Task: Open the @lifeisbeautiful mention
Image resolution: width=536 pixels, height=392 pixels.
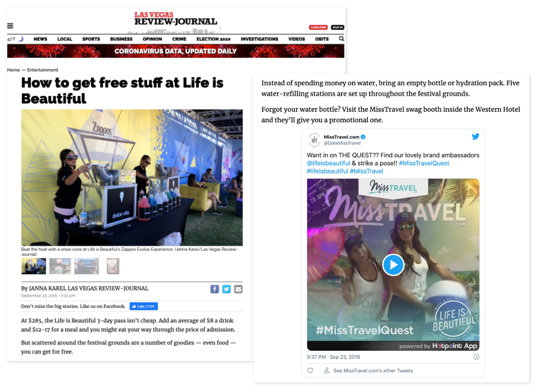Action: 328,163
